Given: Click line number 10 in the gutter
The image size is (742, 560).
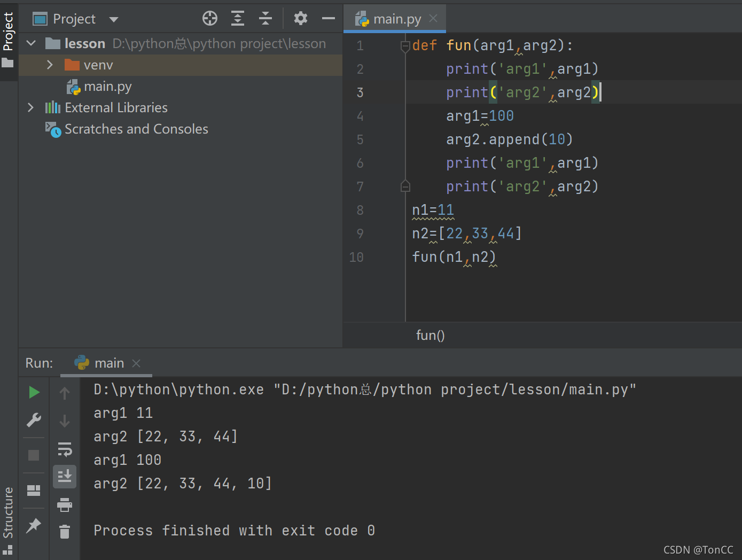Looking at the screenshot, I should (356, 257).
